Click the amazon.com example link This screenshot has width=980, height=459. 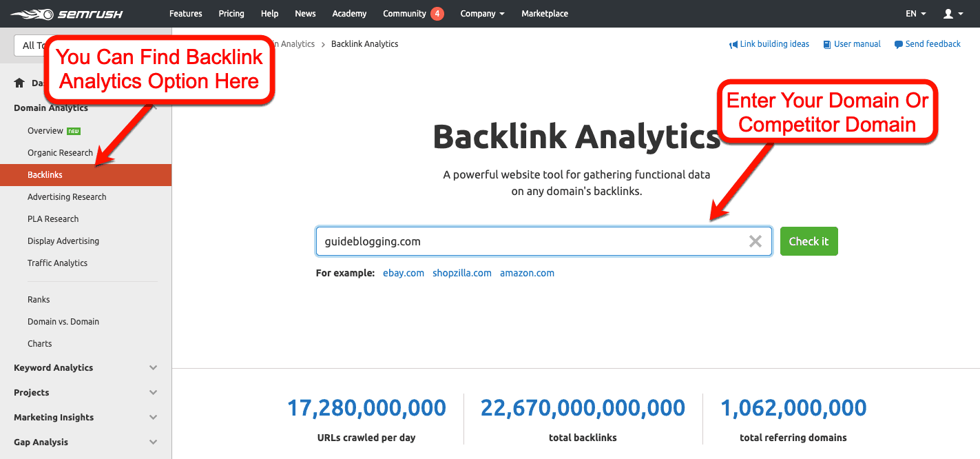click(527, 273)
